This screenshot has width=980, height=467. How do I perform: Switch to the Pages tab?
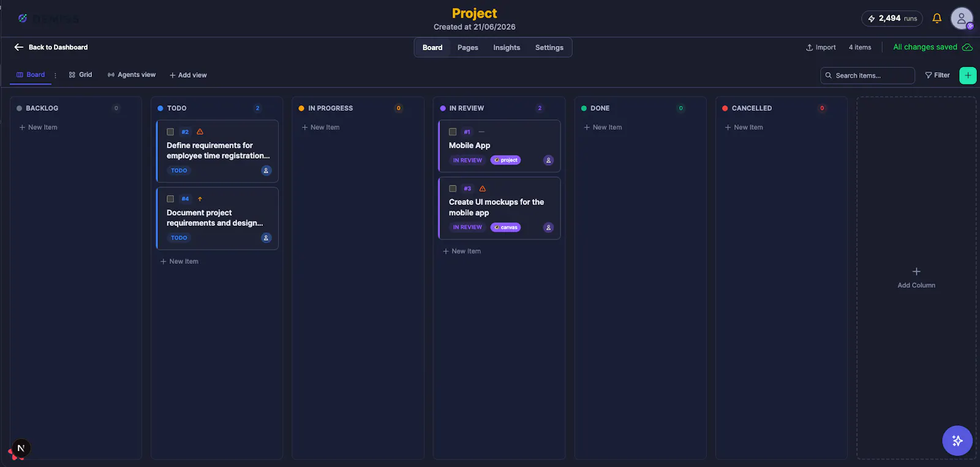pyautogui.click(x=467, y=48)
